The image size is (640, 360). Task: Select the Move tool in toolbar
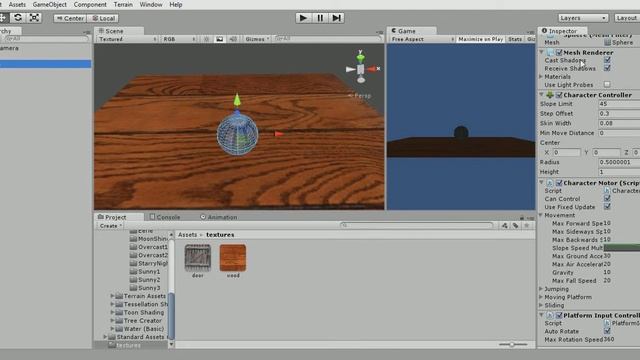tap(3, 18)
